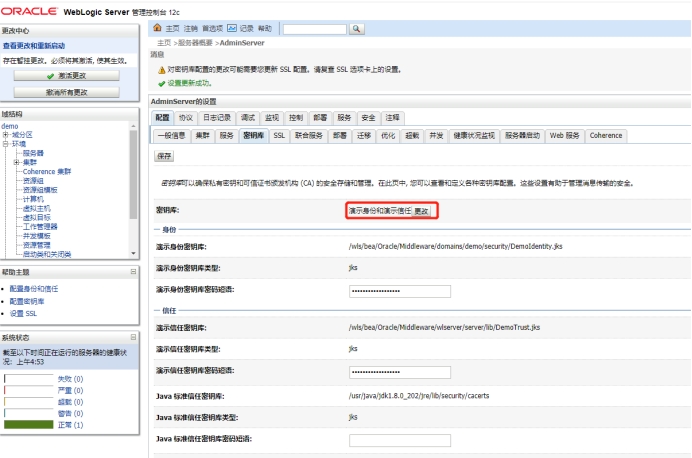The width and height of the screenshot is (692, 458).
Task: Open 配置身份和信任 help topic
Action: tap(34, 289)
